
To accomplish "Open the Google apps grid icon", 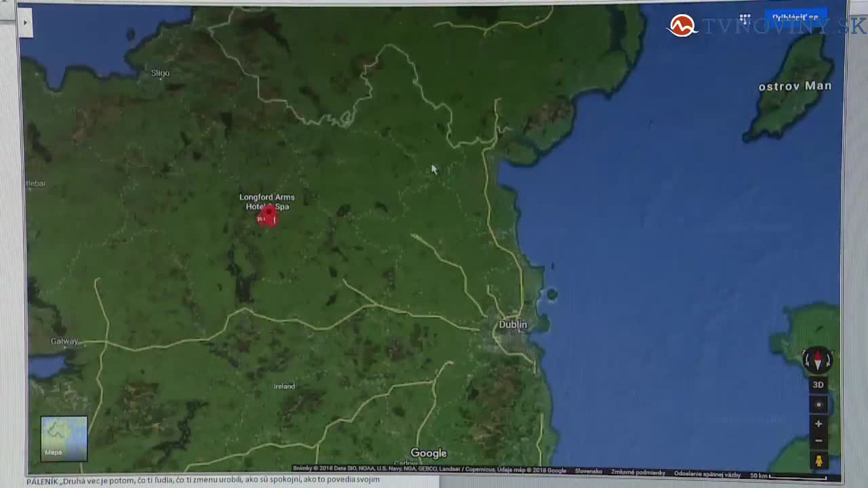I will coord(745,19).
